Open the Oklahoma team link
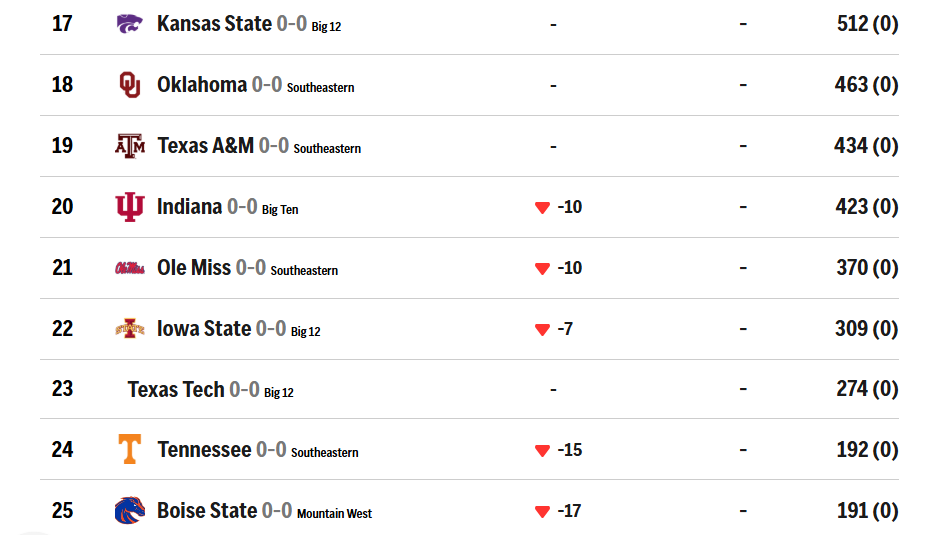 (x=202, y=84)
